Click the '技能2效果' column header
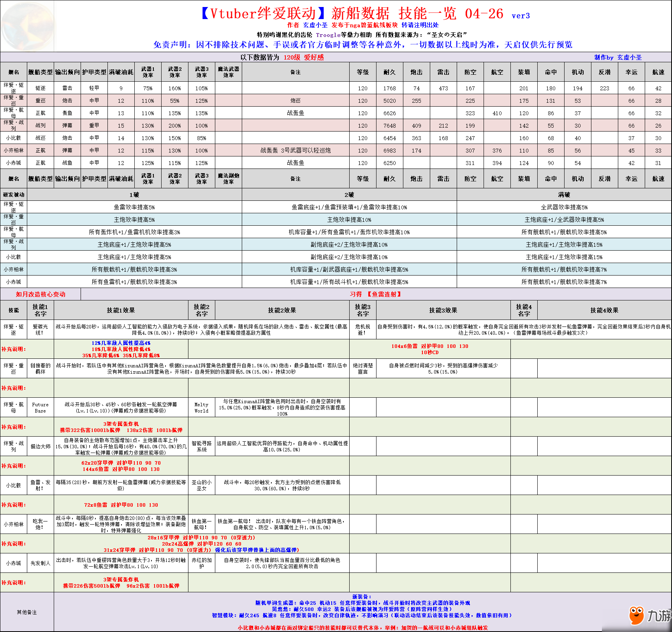This screenshot has width=672, height=632. pyautogui.click(x=282, y=310)
